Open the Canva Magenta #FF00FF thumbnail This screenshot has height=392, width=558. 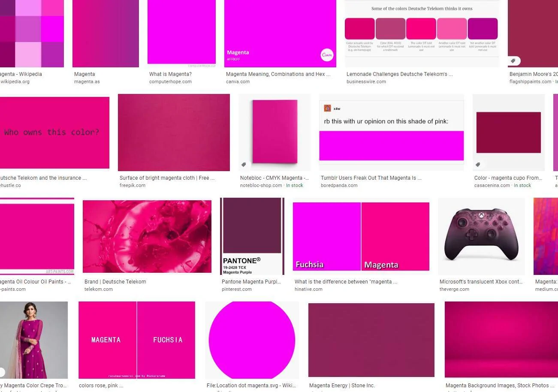click(x=280, y=33)
